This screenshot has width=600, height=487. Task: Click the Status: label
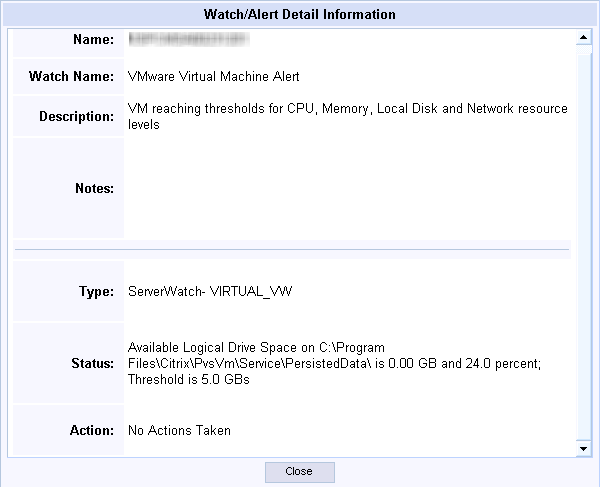tap(93, 363)
